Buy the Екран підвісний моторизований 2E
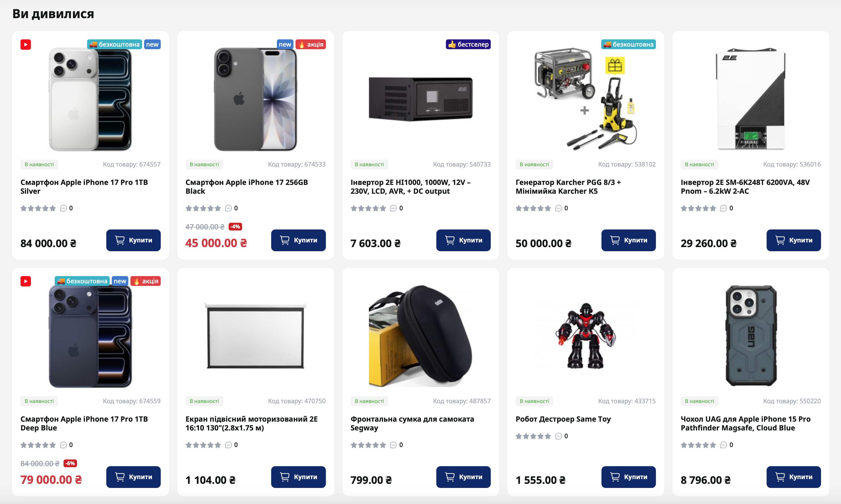The height and width of the screenshot is (504, 841). [298, 477]
